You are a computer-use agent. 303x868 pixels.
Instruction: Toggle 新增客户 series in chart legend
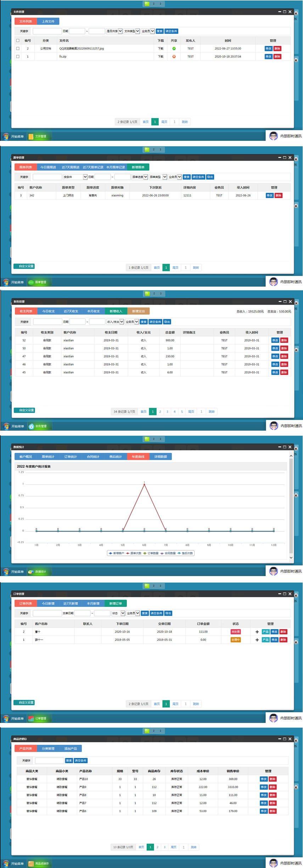click(x=117, y=553)
